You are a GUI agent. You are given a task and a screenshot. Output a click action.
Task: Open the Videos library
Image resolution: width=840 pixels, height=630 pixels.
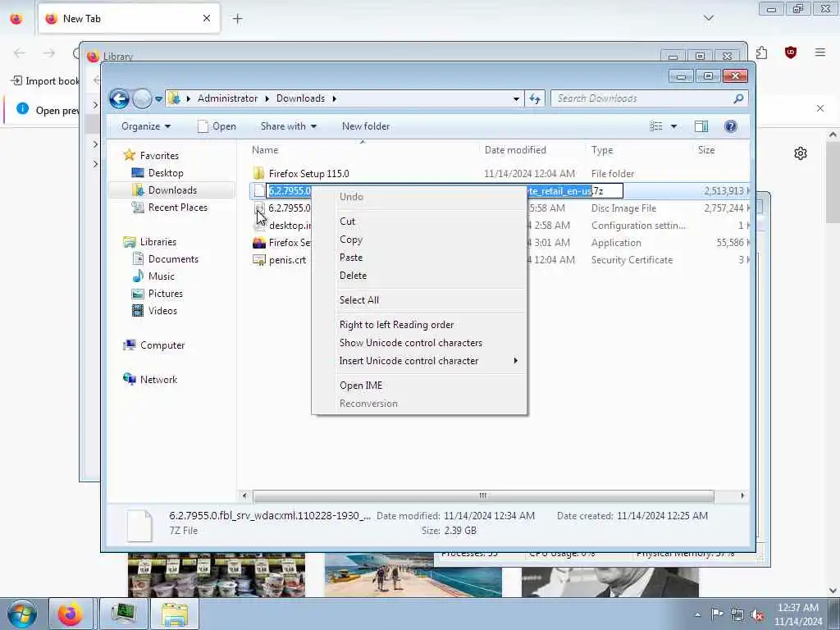(162, 311)
